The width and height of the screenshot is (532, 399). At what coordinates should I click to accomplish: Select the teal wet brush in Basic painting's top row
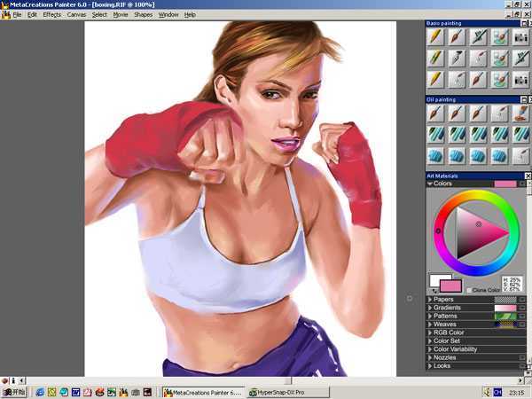[x=499, y=36]
